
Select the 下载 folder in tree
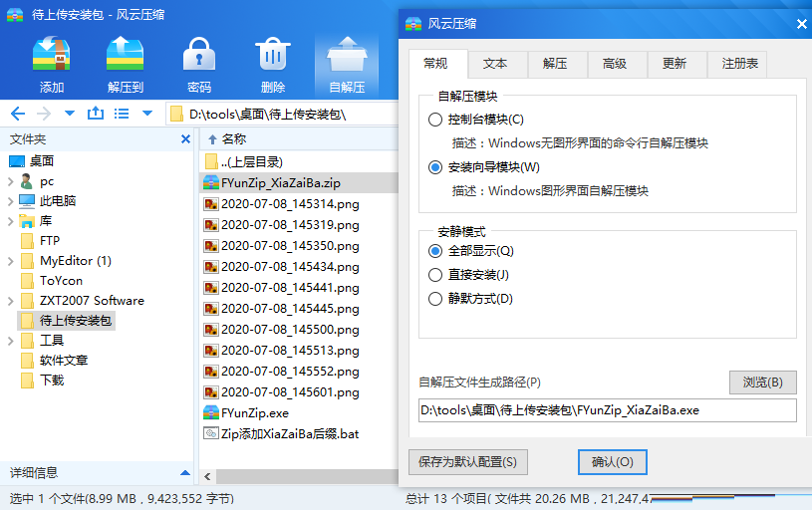52,381
